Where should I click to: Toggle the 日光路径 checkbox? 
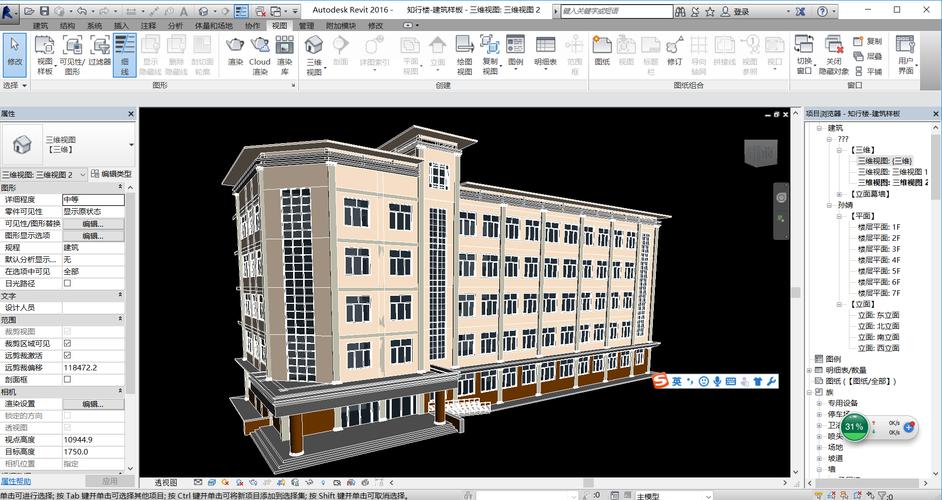(67, 283)
